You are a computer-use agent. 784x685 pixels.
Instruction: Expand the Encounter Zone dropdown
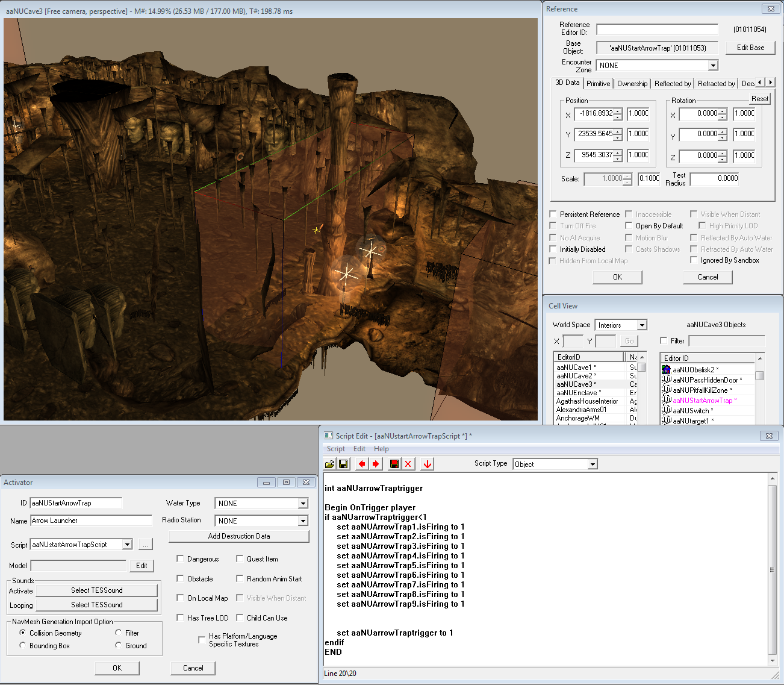tap(713, 66)
